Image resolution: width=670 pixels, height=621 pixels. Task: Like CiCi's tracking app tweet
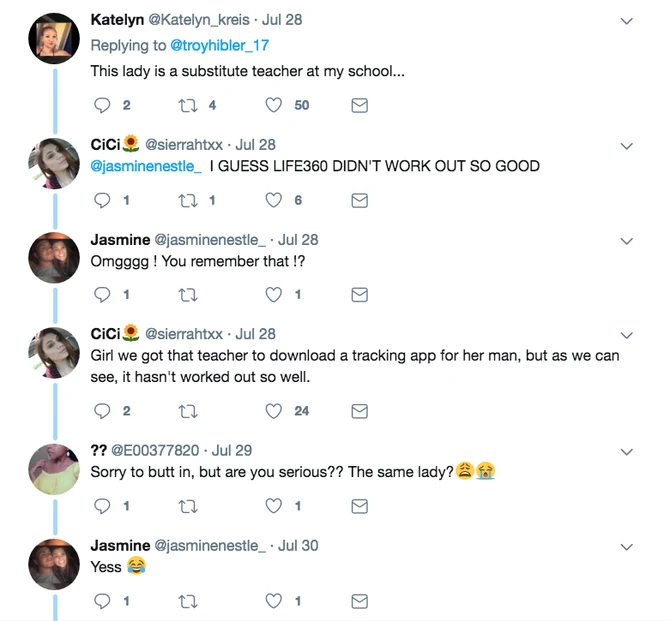(273, 411)
